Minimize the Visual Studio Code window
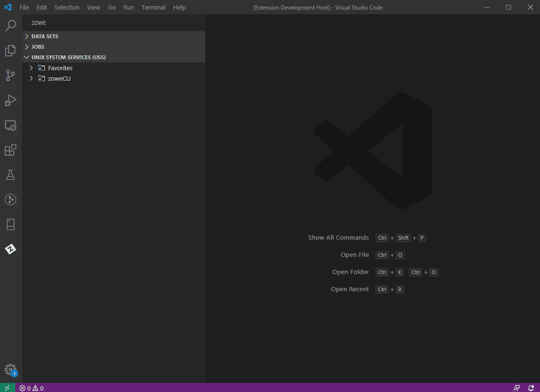Image resolution: width=540 pixels, height=392 pixels. tap(487, 7)
